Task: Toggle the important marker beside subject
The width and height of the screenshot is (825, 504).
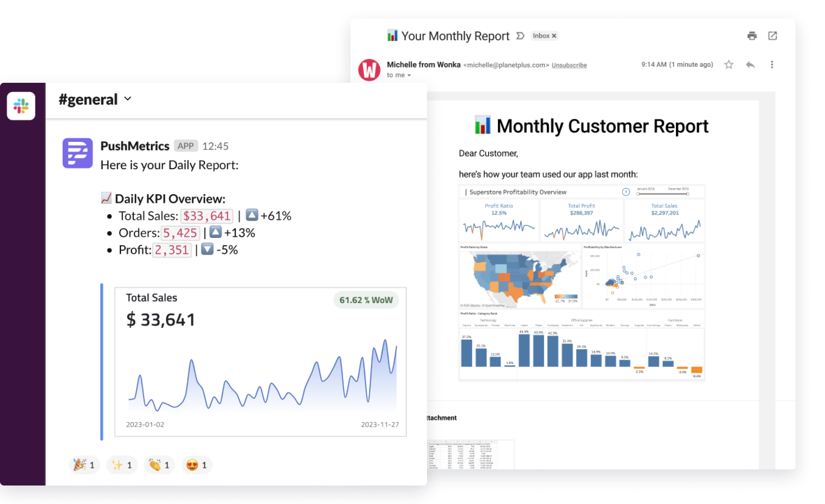Action: [520, 36]
